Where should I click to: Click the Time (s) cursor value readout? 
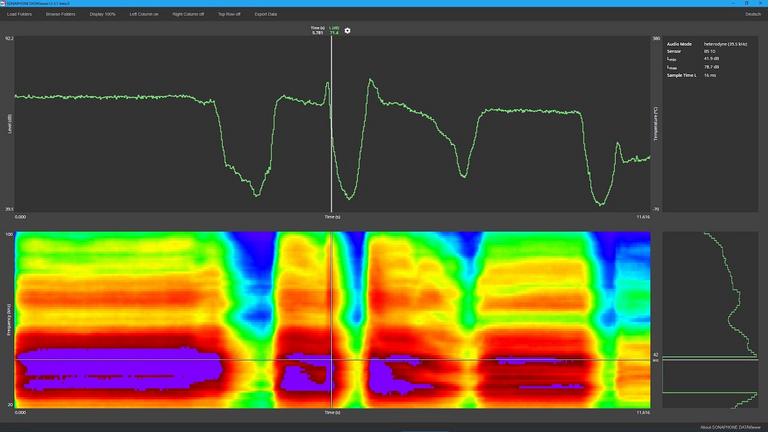(x=317, y=31)
